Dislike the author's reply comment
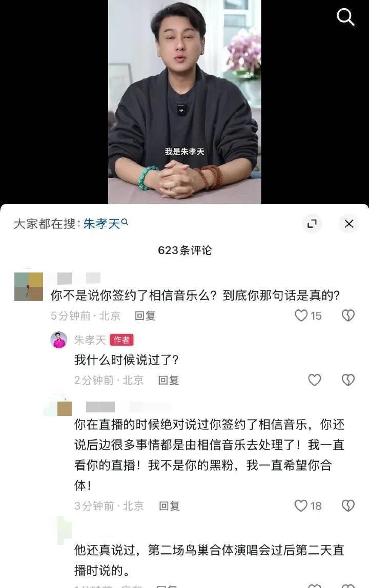Viewport: 369px width, 588px height. [348, 380]
